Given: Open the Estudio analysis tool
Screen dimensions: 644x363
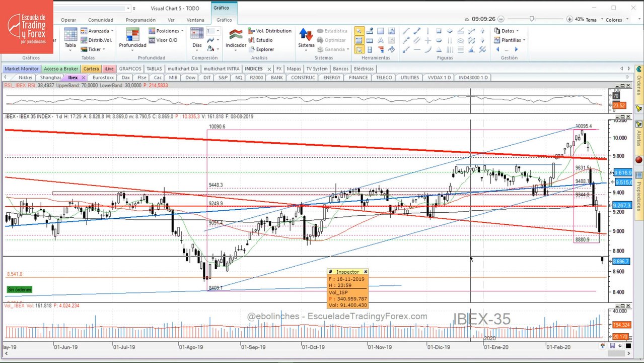Looking at the screenshot, I should (260, 40).
